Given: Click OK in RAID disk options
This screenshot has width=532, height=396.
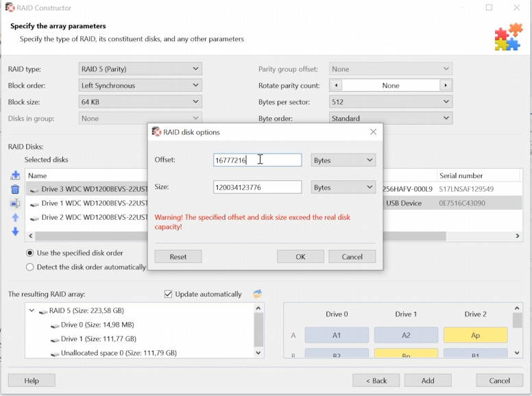Looking at the screenshot, I should [x=300, y=257].
